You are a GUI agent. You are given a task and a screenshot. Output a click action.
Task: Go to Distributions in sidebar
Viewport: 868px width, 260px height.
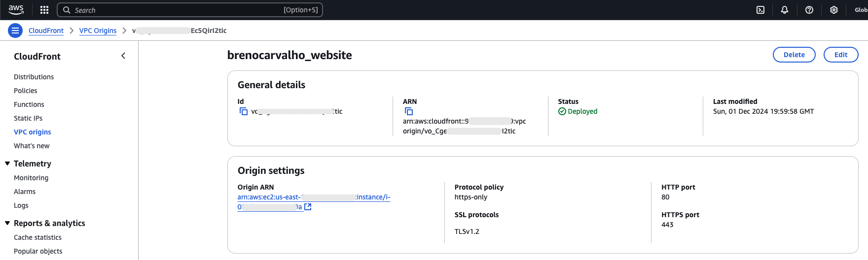[x=34, y=77]
